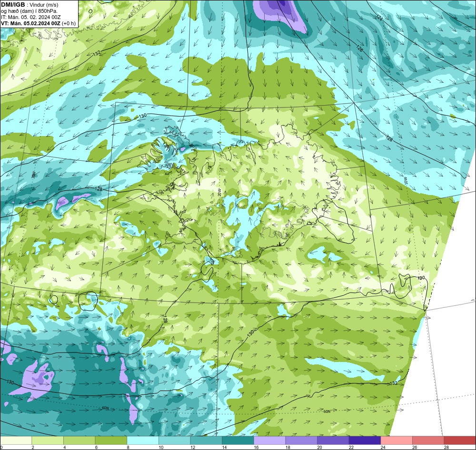Click the legend scale number 24

(383, 447)
